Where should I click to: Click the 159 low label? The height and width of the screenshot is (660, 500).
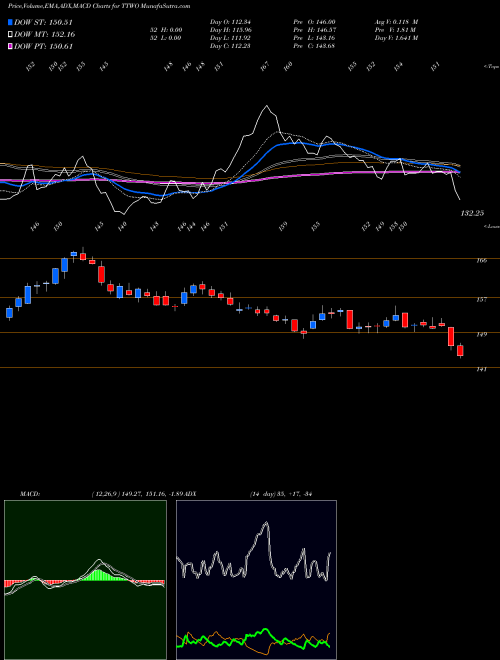coord(283,226)
